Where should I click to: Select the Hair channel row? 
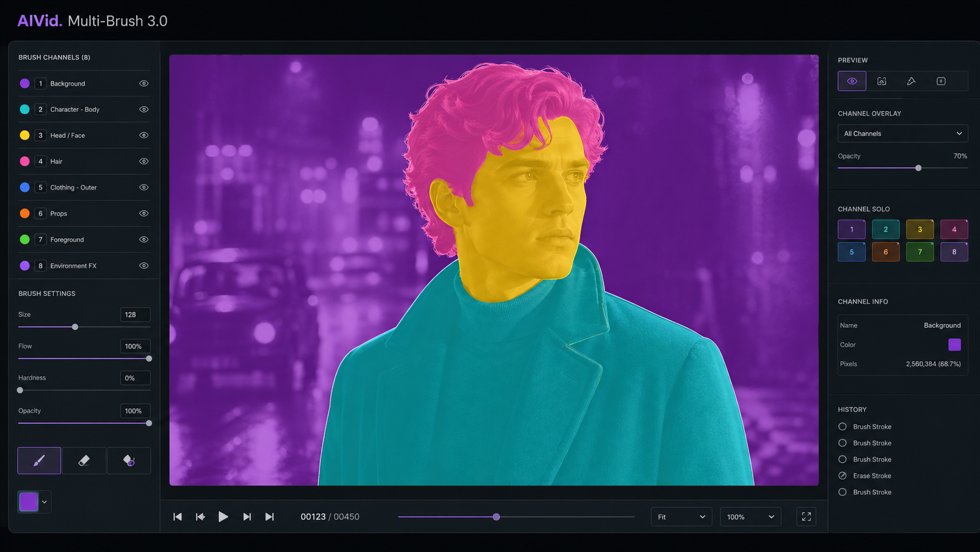click(84, 161)
